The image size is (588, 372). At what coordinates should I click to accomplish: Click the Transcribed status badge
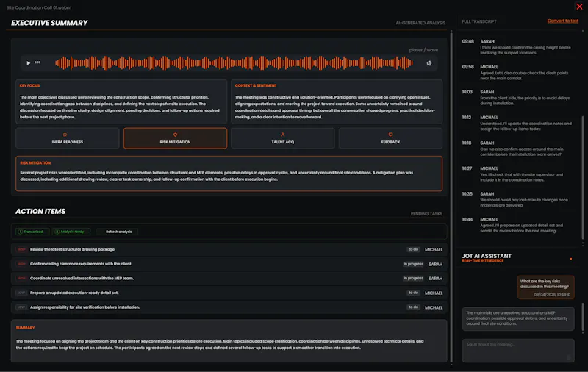coord(31,232)
